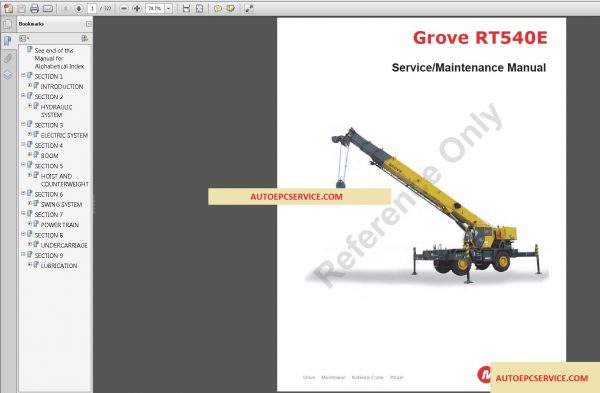Open the Layers panel icon in the sidebar
Viewport: 600px width, 393px height.
coord(8,75)
